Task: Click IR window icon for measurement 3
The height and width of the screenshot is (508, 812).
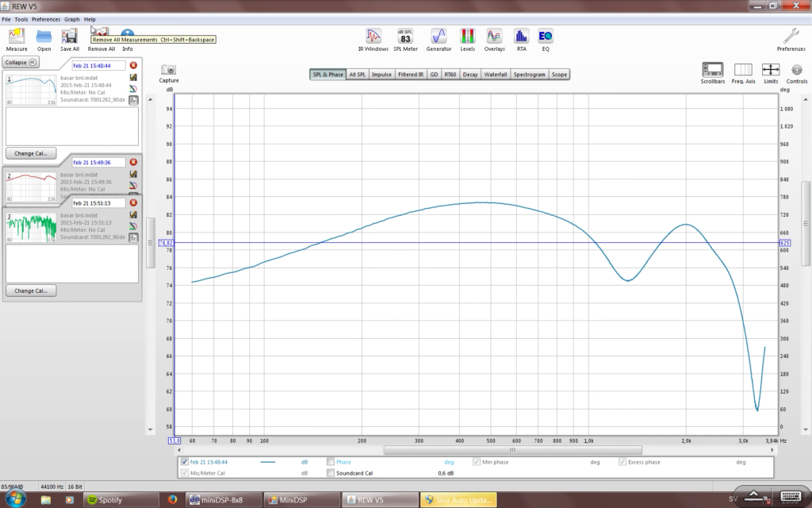Action: click(133, 237)
